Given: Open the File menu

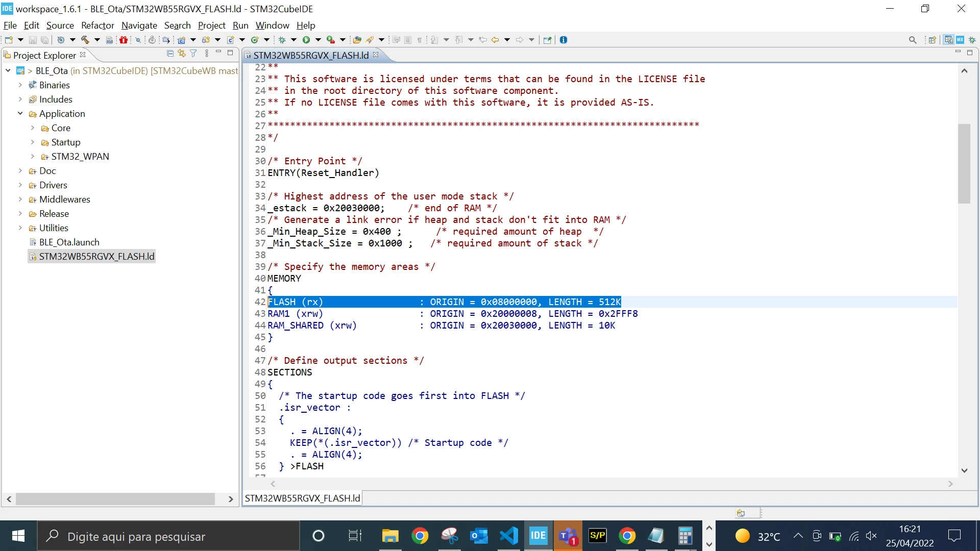Looking at the screenshot, I should [x=10, y=25].
